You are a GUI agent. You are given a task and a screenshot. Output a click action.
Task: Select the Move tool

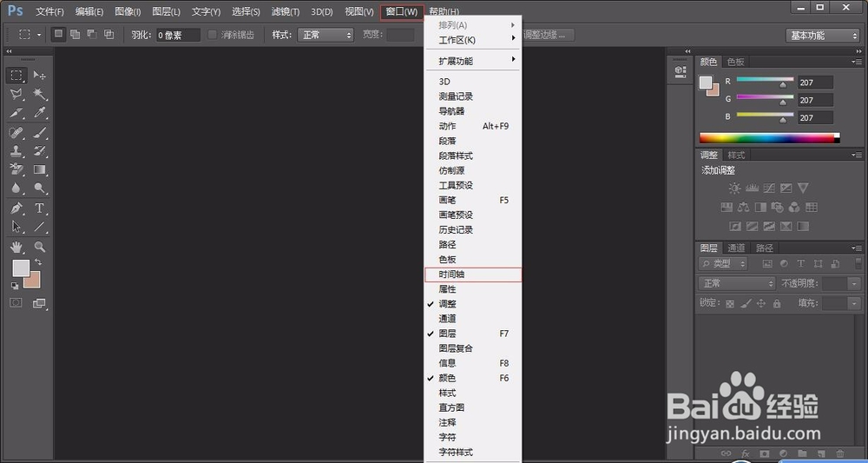39,76
